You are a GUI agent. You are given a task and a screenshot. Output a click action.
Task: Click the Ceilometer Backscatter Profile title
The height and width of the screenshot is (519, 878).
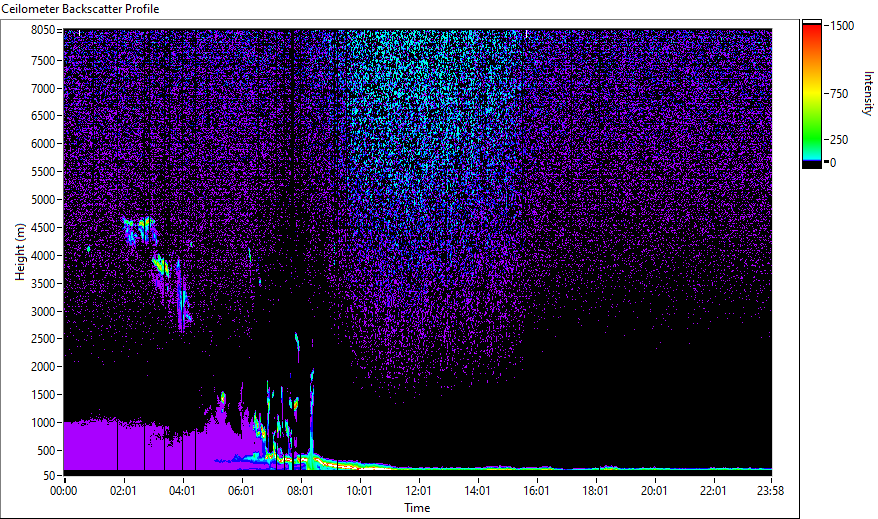coord(80,9)
